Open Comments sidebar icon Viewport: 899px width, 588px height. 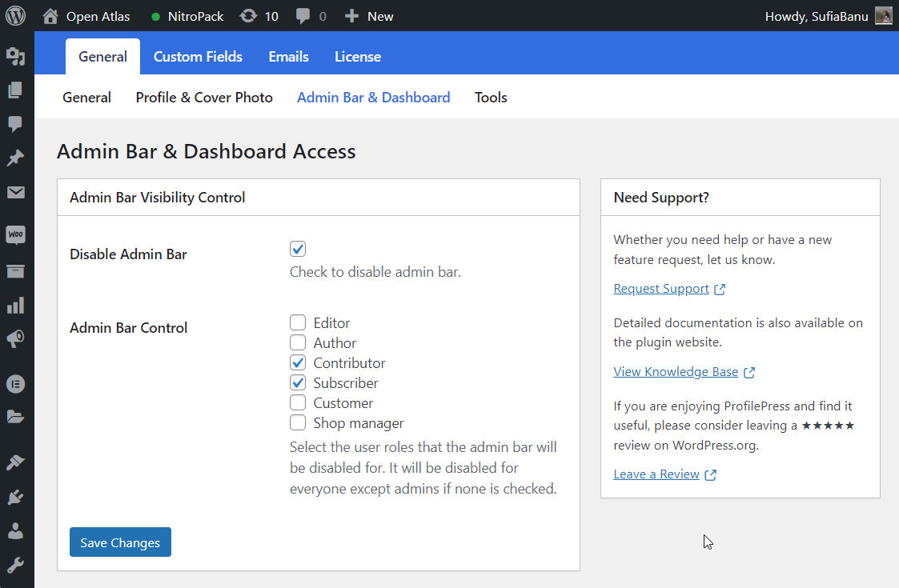(15, 124)
